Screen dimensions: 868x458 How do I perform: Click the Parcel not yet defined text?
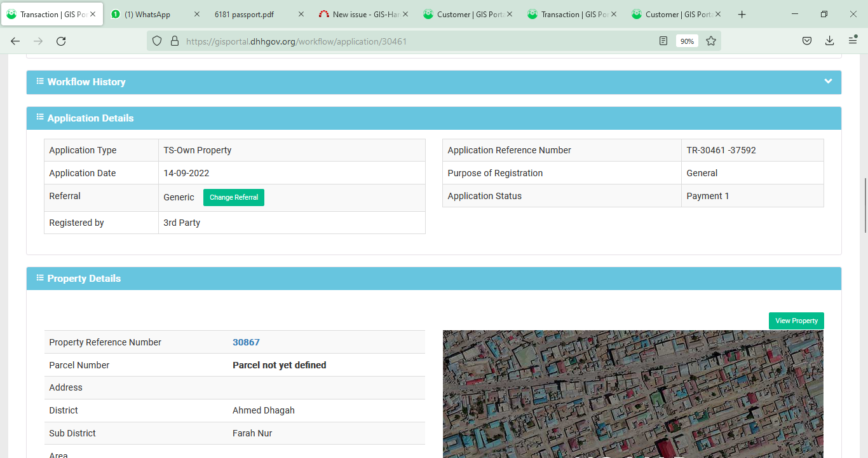pos(280,365)
